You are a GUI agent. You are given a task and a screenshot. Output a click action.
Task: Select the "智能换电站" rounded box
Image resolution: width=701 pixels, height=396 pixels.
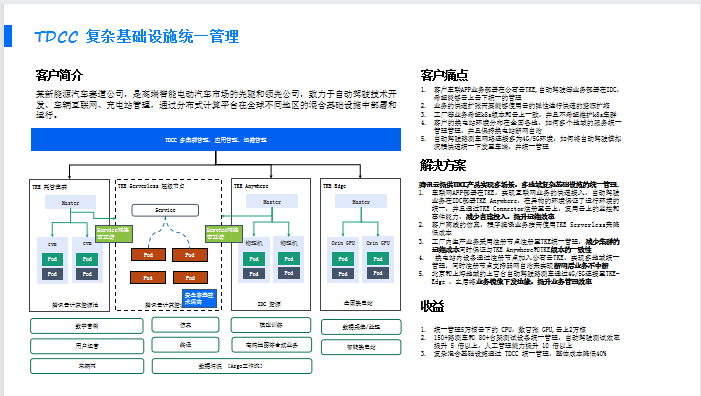(x=361, y=347)
